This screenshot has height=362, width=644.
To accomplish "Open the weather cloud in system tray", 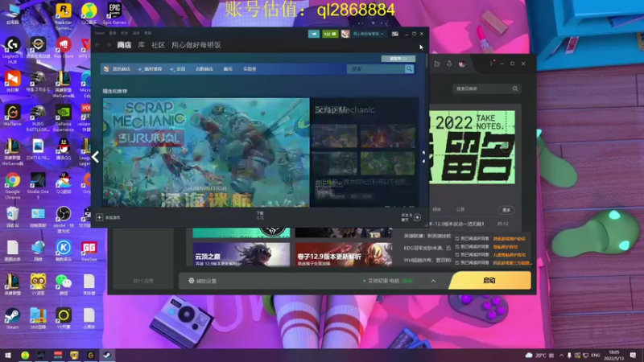I will [529, 355].
